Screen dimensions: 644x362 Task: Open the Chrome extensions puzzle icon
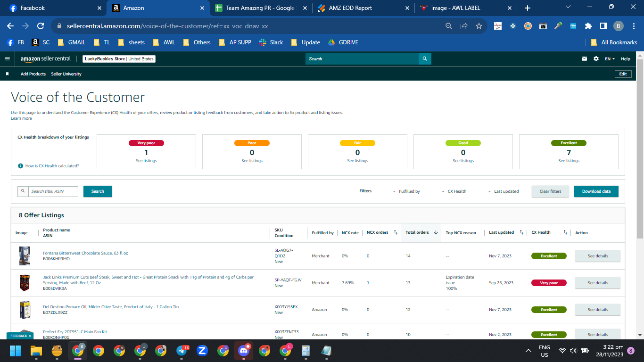[x=588, y=26]
